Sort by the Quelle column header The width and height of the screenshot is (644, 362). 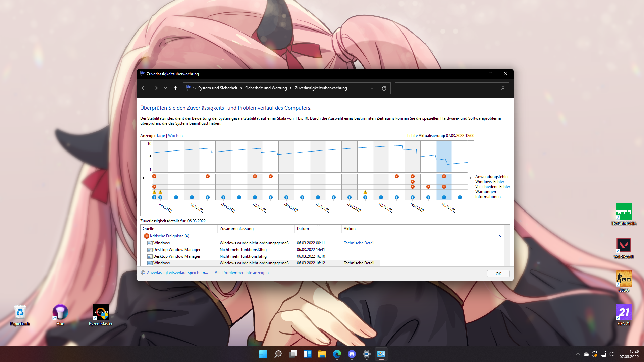coord(179,229)
